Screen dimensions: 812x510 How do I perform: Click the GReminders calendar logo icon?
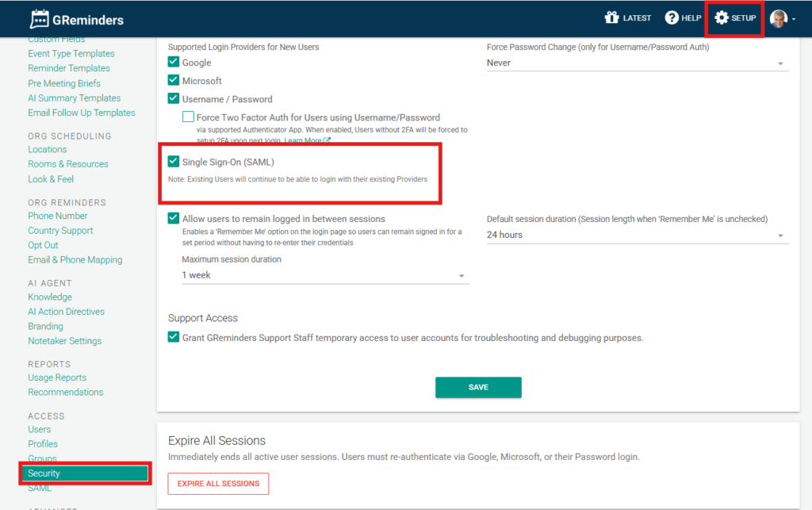pyautogui.click(x=40, y=19)
